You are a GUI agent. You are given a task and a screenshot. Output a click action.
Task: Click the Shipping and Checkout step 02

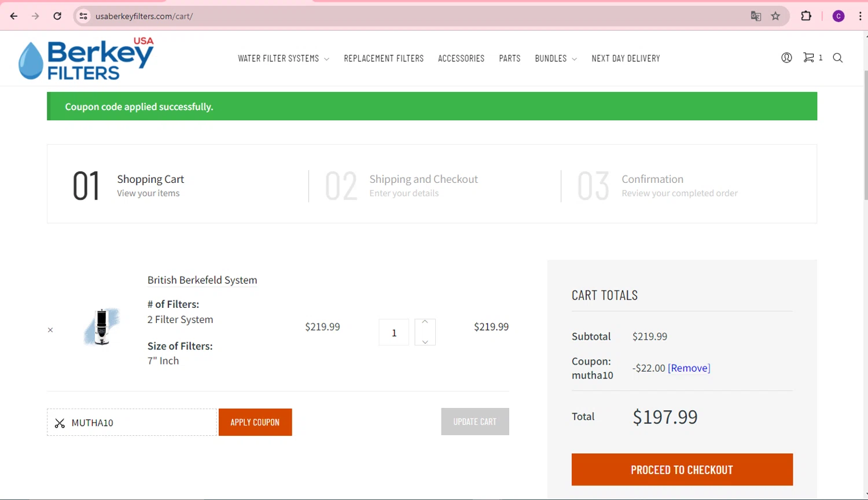click(402, 185)
